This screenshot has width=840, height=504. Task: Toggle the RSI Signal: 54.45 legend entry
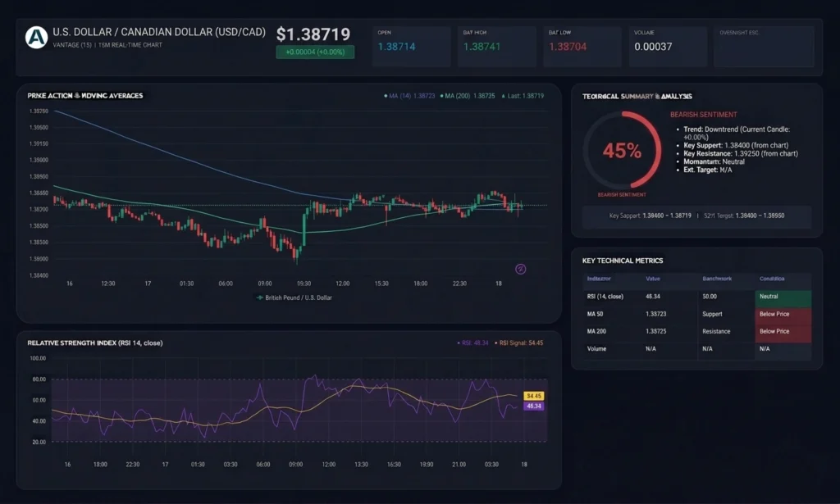click(518, 343)
